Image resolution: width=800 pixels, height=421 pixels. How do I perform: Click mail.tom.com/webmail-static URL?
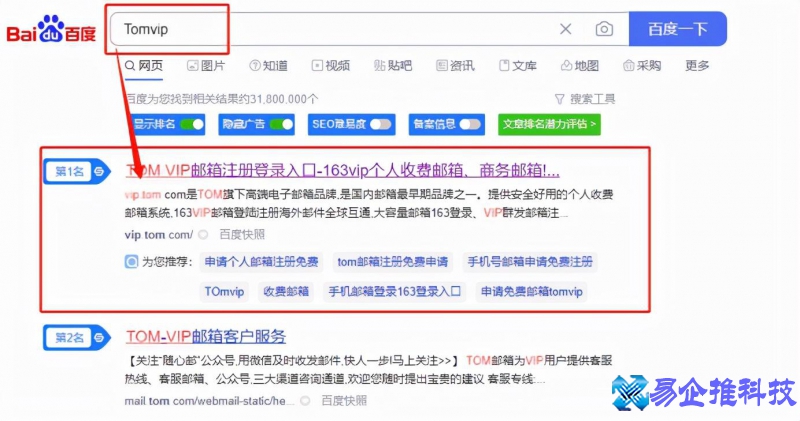pos(209,401)
